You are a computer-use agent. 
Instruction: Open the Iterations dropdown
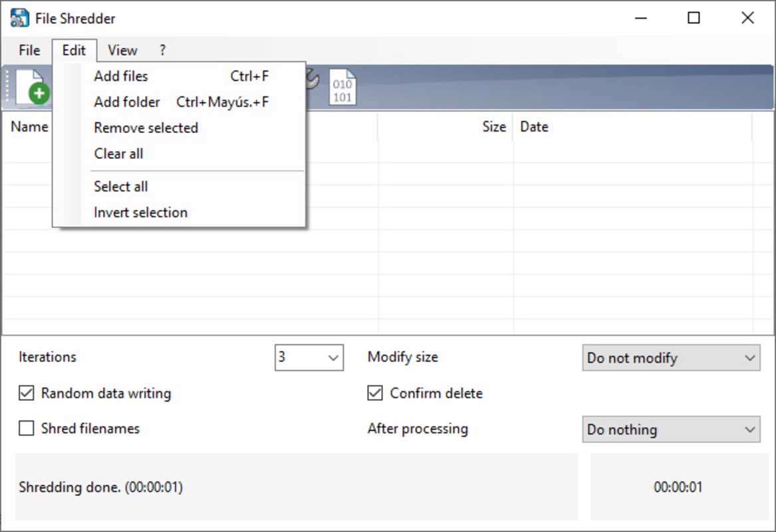[x=309, y=358]
